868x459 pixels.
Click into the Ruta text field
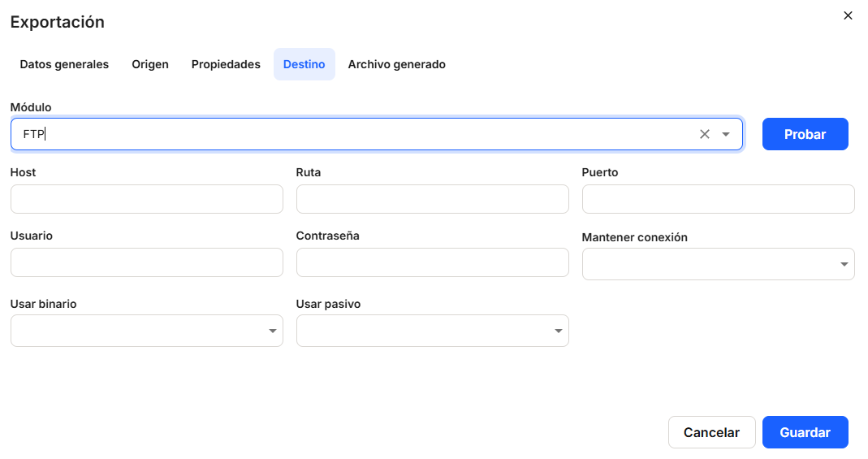[x=432, y=199]
